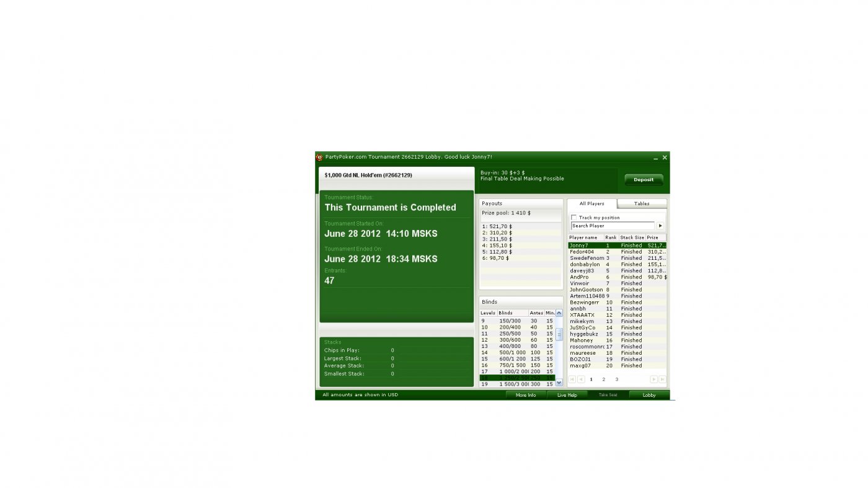Click the Lobby button
Image resolution: width=868 pixels, height=488 pixels.
[x=649, y=395]
